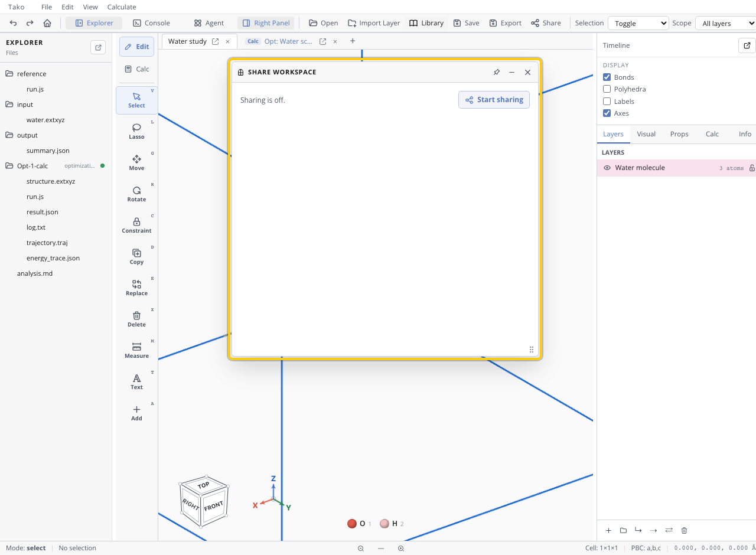Image resolution: width=756 pixels, height=555 pixels.
Task: Click the Start sharing button
Action: tap(494, 100)
